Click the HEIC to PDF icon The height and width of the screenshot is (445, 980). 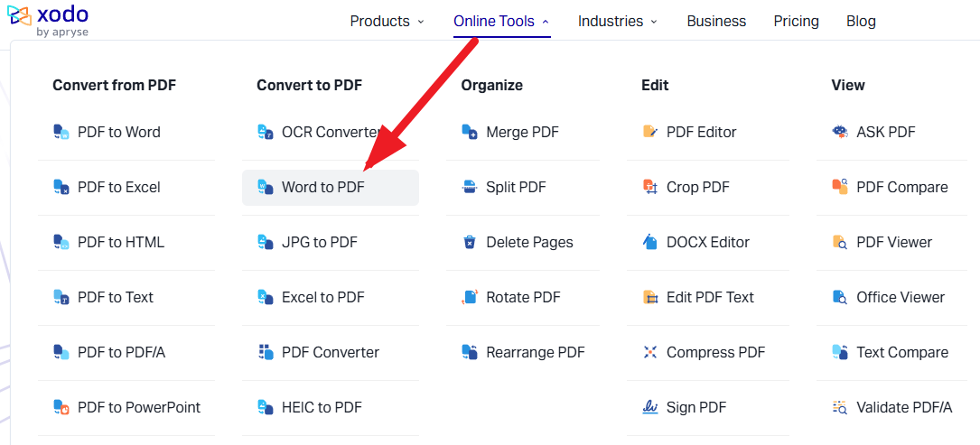pyautogui.click(x=266, y=407)
